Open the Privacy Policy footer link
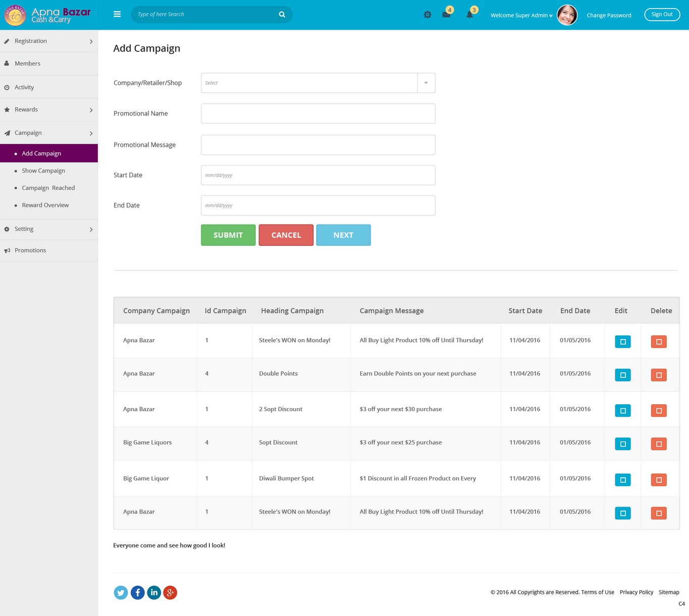Image resolution: width=689 pixels, height=616 pixels. (637, 592)
